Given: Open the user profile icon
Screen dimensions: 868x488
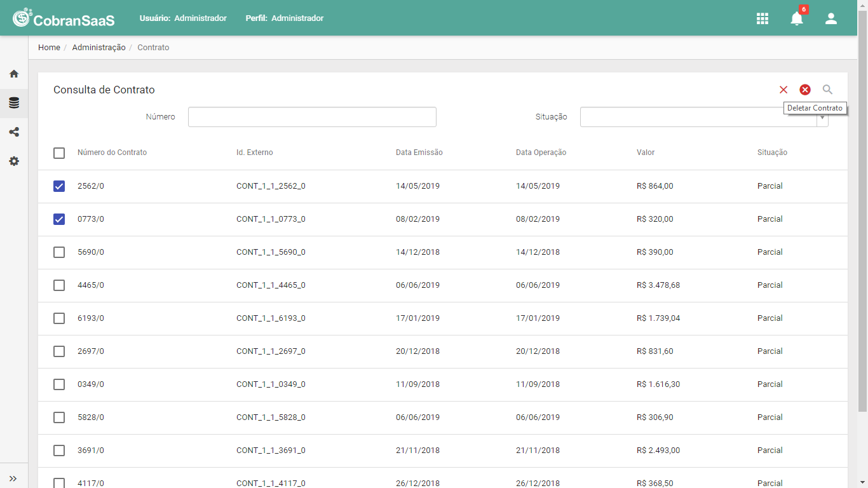Looking at the screenshot, I should [x=831, y=18].
